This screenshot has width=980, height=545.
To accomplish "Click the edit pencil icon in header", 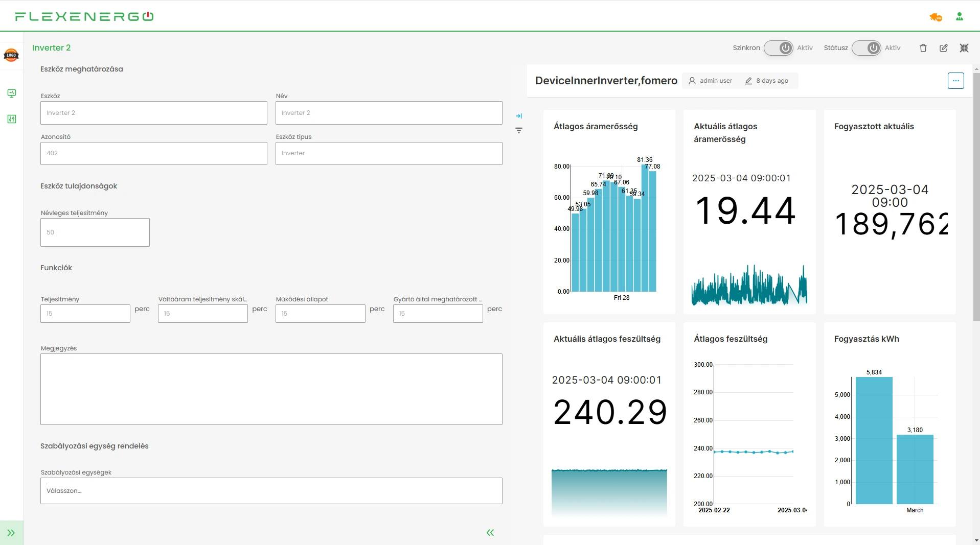I will 943,48.
